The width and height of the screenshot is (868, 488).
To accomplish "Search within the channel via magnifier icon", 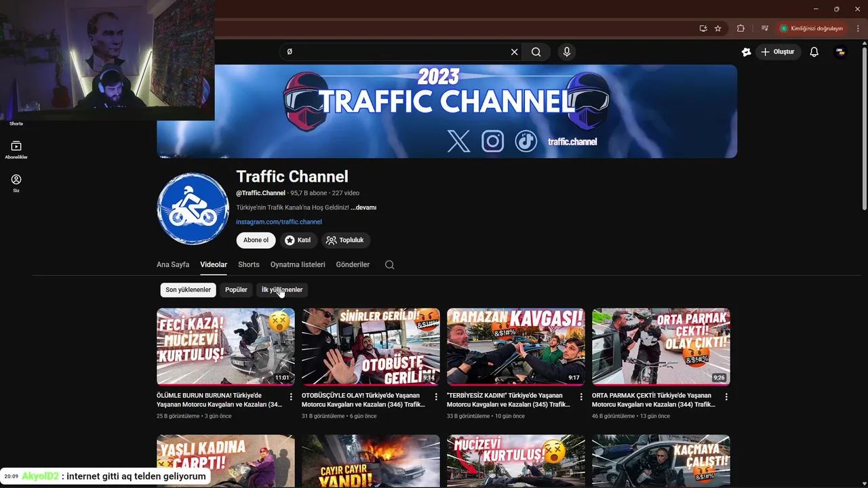I will click(x=389, y=265).
